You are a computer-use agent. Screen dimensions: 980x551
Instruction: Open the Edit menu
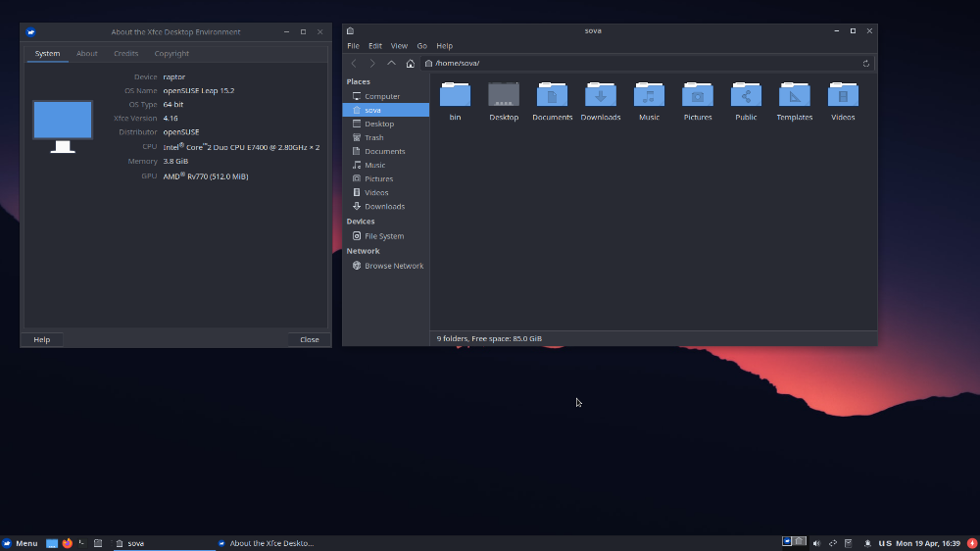(375, 46)
